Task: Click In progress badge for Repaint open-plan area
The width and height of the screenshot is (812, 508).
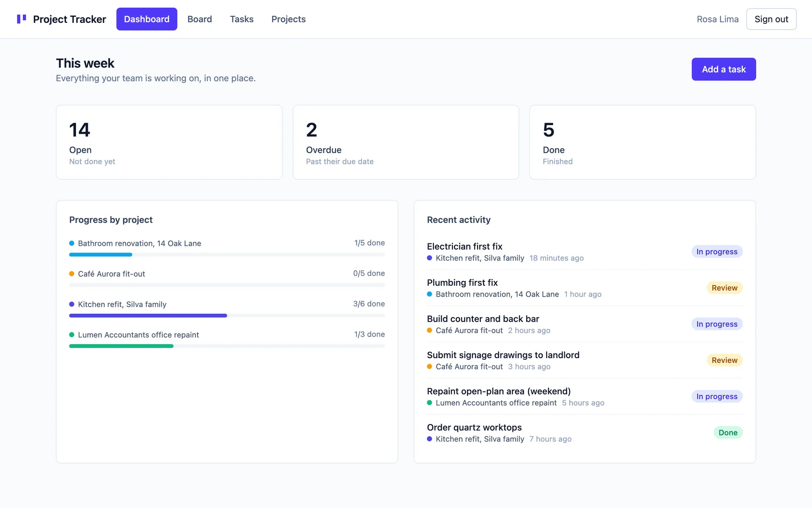Action: click(717, 396)
